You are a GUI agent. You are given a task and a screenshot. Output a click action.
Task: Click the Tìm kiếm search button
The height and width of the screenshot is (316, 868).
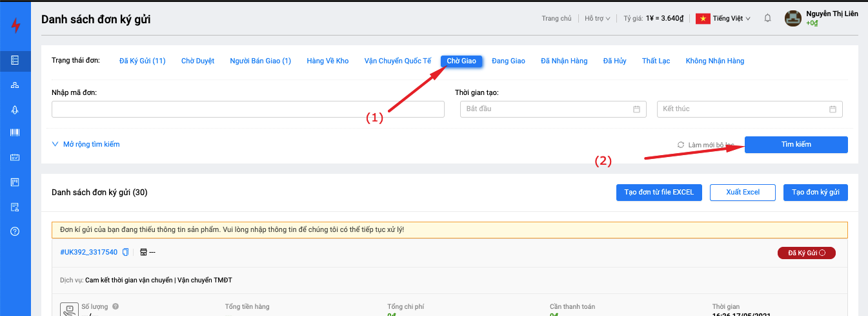click(x=796, y=145)
